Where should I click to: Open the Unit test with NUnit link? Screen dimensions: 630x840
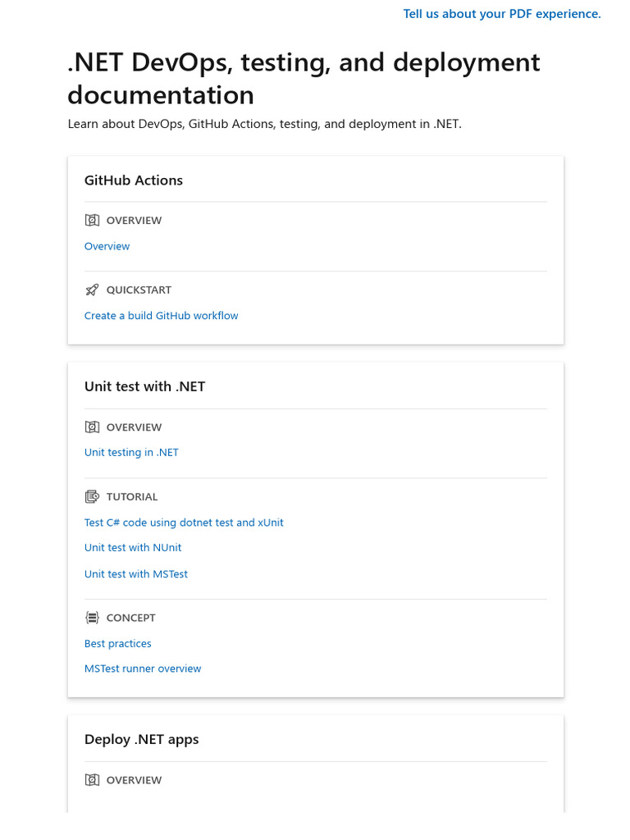[133, 548]
